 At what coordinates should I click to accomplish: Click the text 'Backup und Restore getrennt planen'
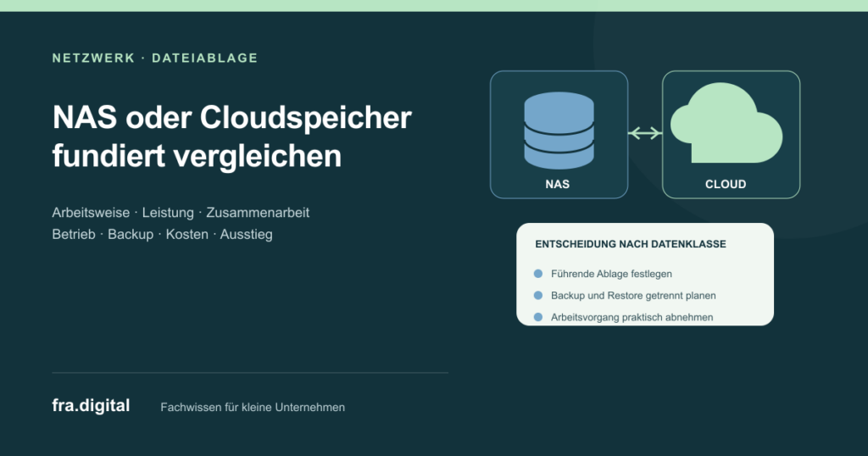[633, 296]
